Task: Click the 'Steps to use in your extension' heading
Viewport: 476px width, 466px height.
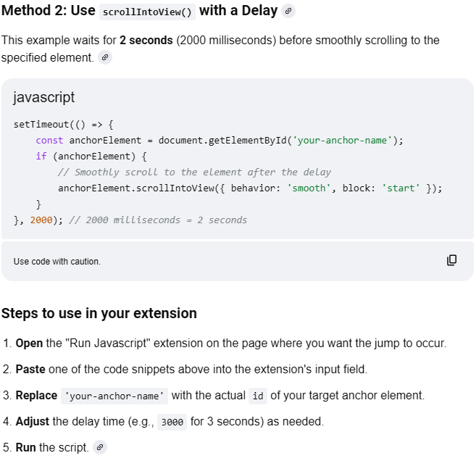Action: (99, 313)
